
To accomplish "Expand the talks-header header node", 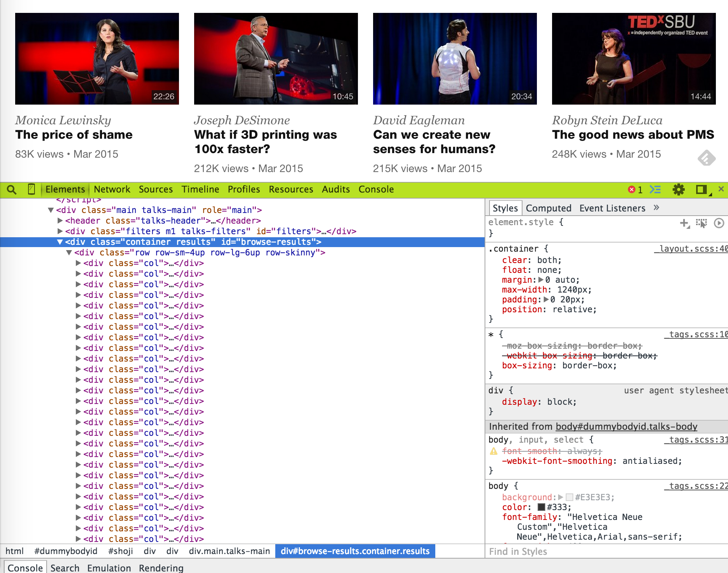I will tap(60, 221).
